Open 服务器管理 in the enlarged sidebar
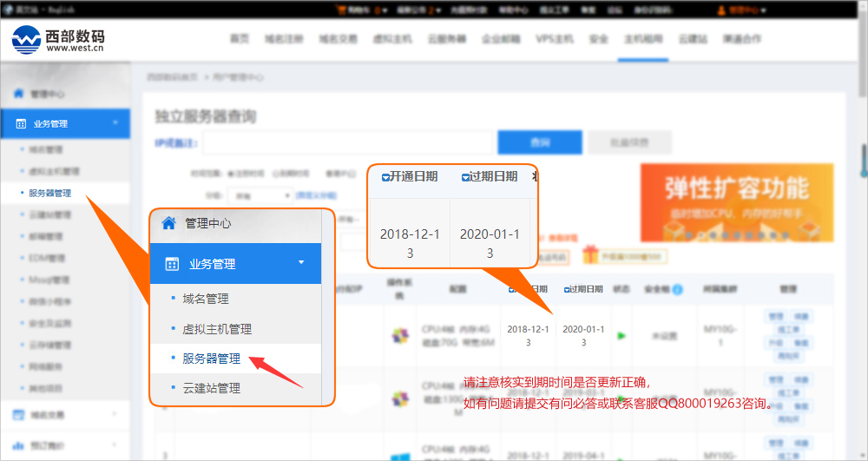 [x=211, y=359]
